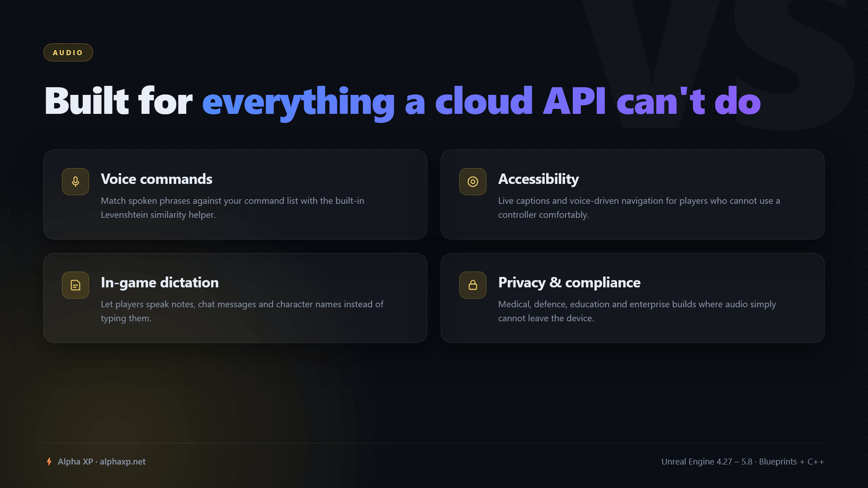The image size is (868, 488).
Task: Click the microphone icon beside Voice commands
Action: coord(75,182)
